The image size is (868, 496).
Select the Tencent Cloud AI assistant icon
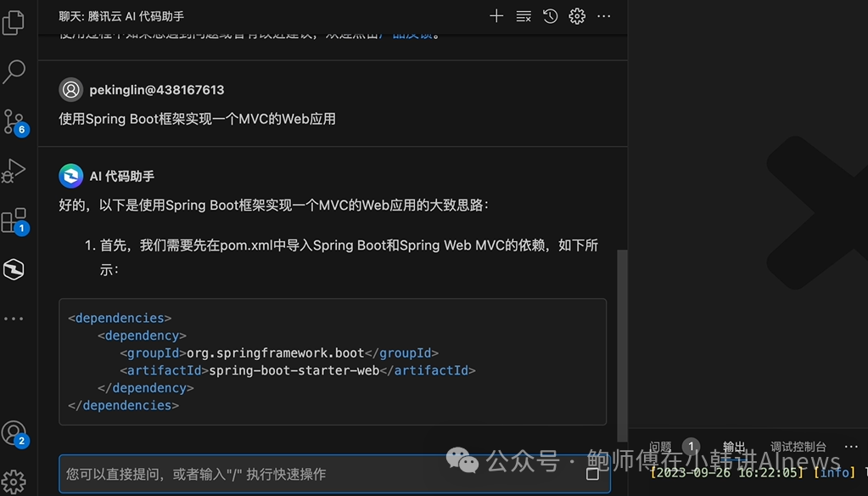point(14,270)
